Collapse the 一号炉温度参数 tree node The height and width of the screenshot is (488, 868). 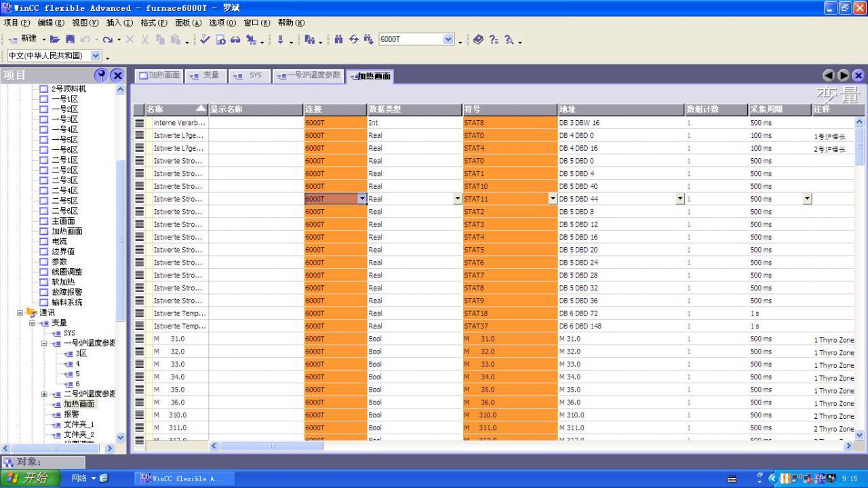(45, 343)
